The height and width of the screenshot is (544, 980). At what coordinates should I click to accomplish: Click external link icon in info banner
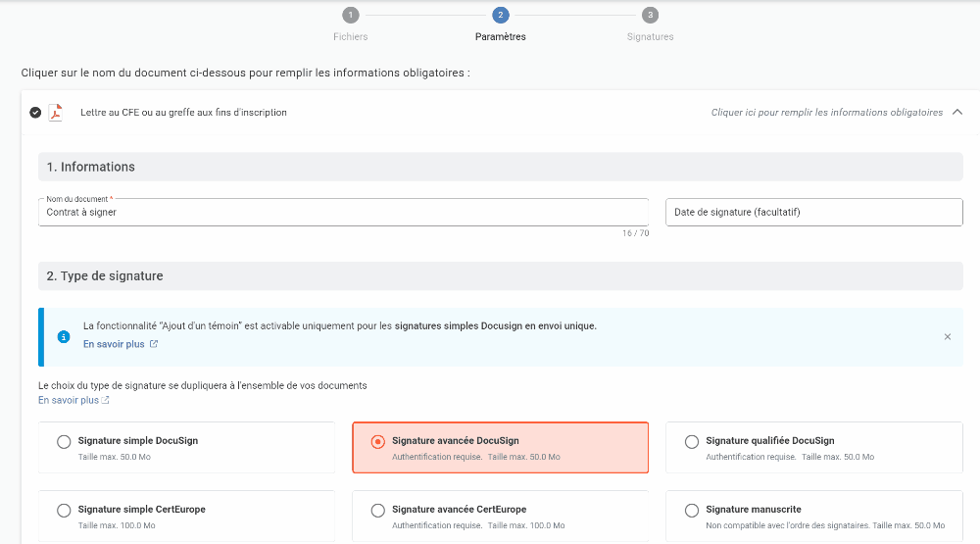(154, 345)
